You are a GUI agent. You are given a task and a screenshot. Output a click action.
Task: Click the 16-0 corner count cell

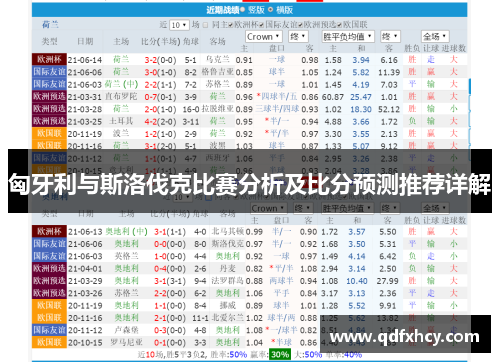[x=191, y=109]
